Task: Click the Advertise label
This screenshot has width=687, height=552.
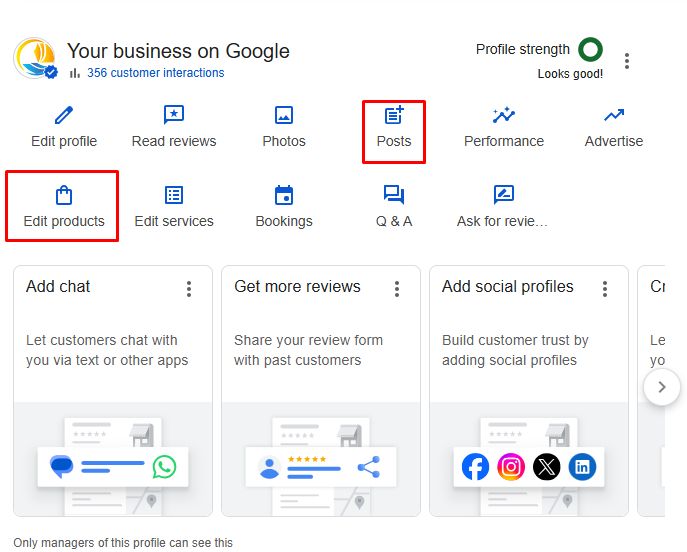Action: pyautogui.click(x=614, y=141)
